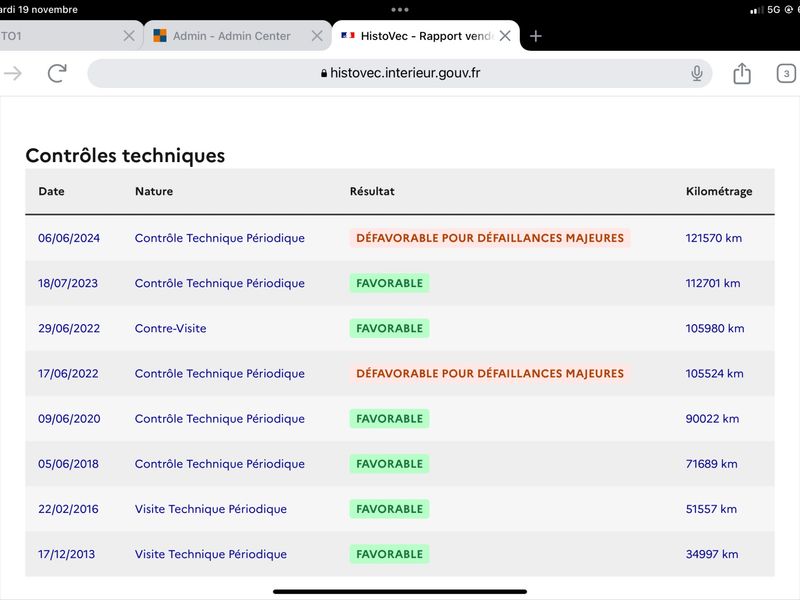Select mileage 105980 km
The height and width of the screenshot is (600, 800).
(x=715, y=329)
